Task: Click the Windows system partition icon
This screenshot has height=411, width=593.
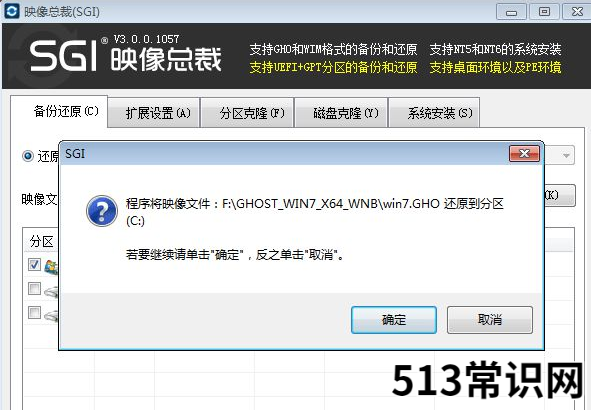Action: [x=52, y=267]
